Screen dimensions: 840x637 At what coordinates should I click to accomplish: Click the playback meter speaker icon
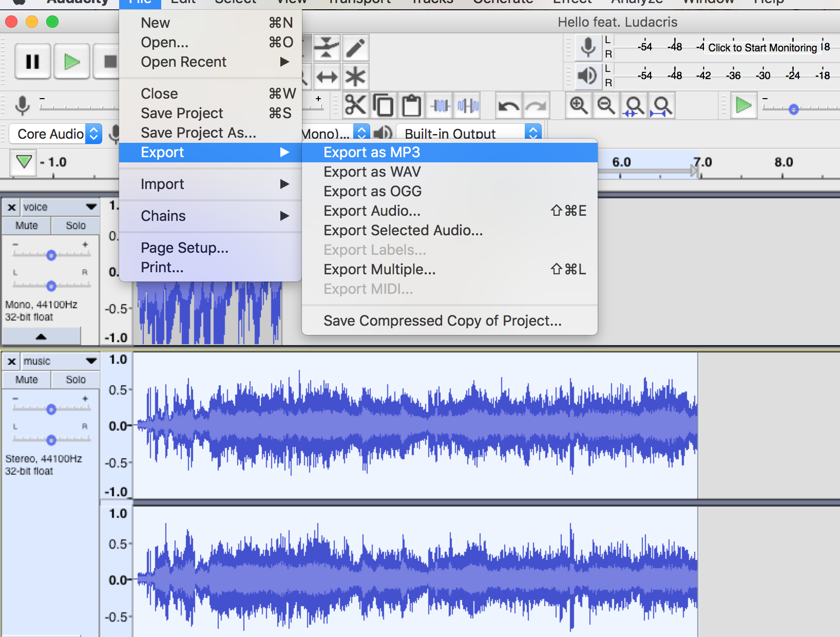pyautogui.click(x=588, y=76)
